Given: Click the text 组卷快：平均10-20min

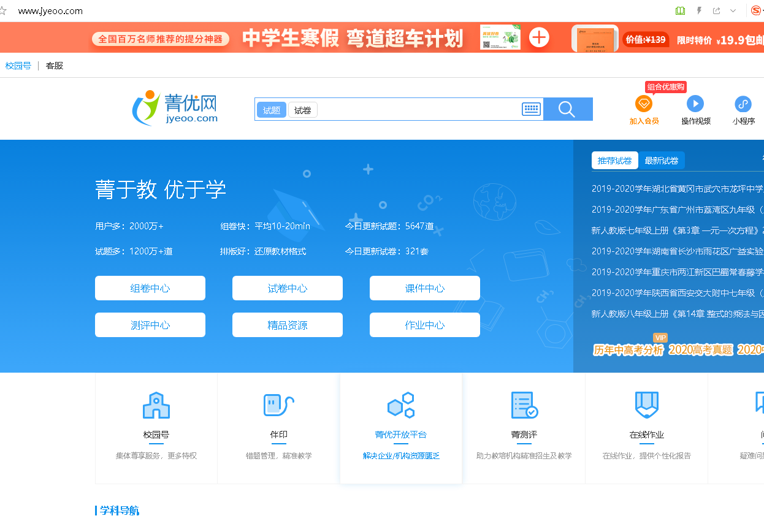Looking at the screenshot, I should 265,226.
